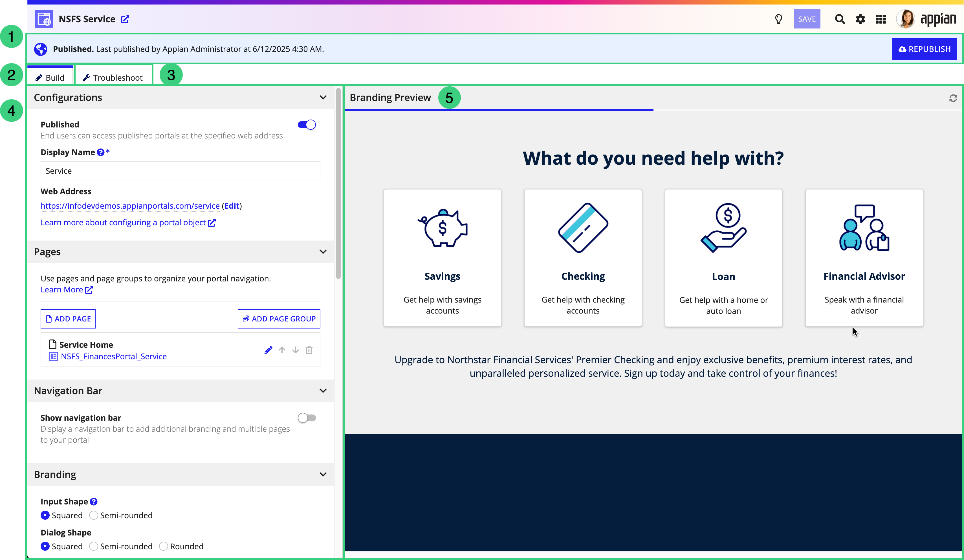Image resolution: width=964 pixels, height=560 pixels.
Task: Toggle the Published switch off
Action: tap(307, 125)
